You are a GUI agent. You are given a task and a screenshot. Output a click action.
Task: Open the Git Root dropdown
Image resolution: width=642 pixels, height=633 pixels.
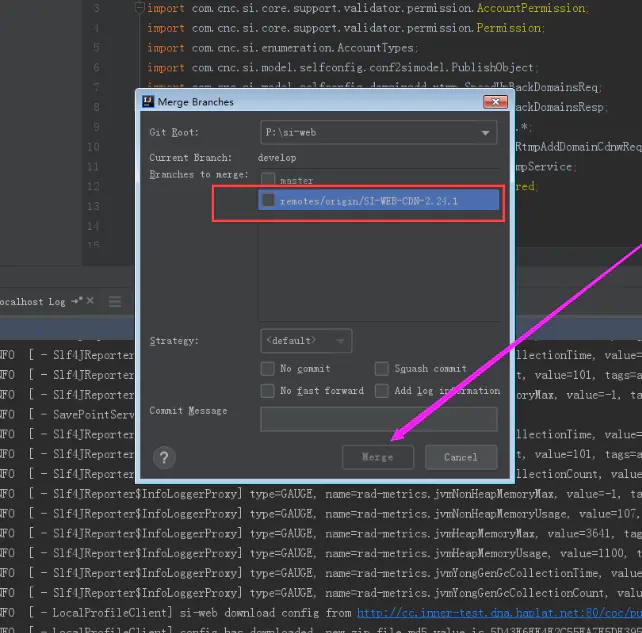point(379,132)
